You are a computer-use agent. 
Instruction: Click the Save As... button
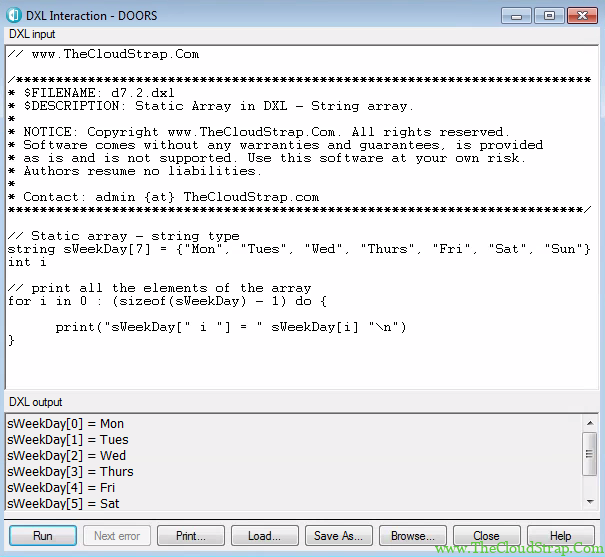tap(339, 536)
